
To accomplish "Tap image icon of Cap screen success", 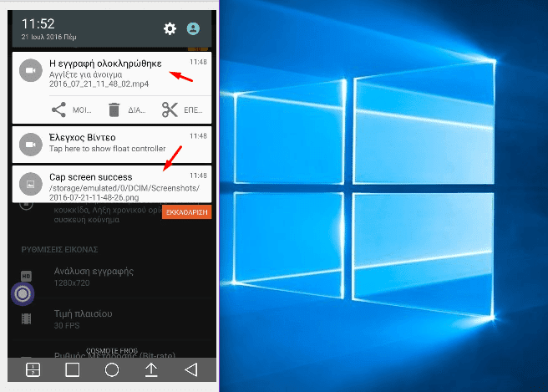I will [31, 184].
